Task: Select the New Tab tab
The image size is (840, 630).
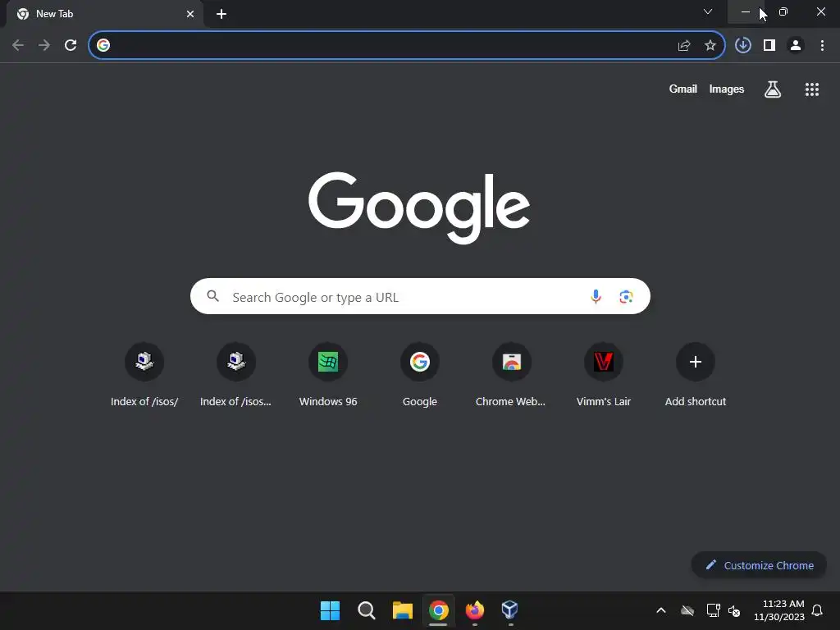Action: tap(104, 14)
